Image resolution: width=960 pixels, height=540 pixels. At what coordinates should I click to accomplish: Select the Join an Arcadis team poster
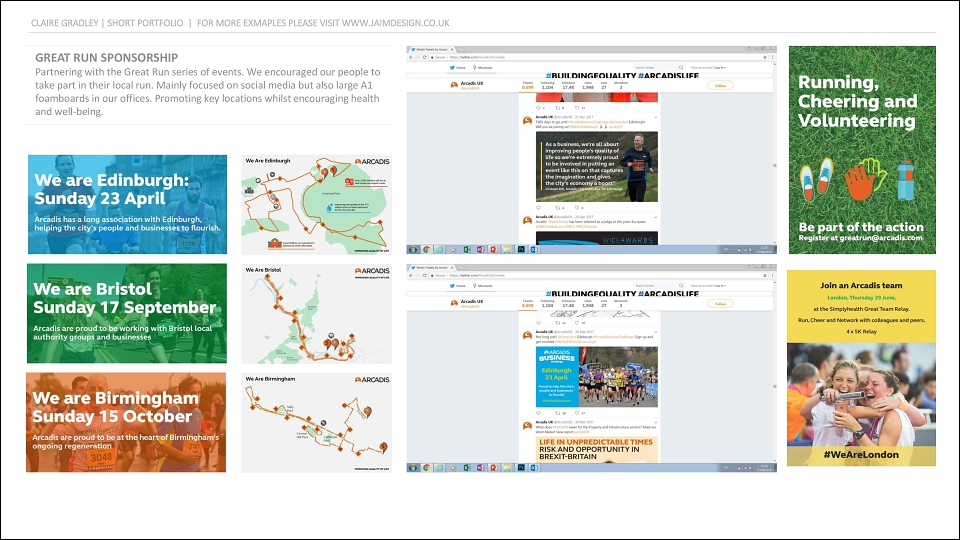pos(861,368)
